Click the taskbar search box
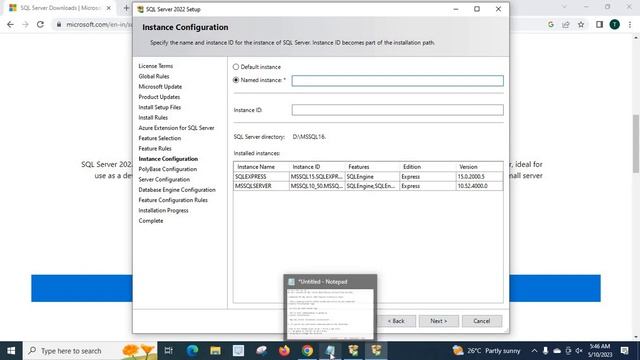Image resolution: width=640 pixels, height=360 pixels. 90,351
